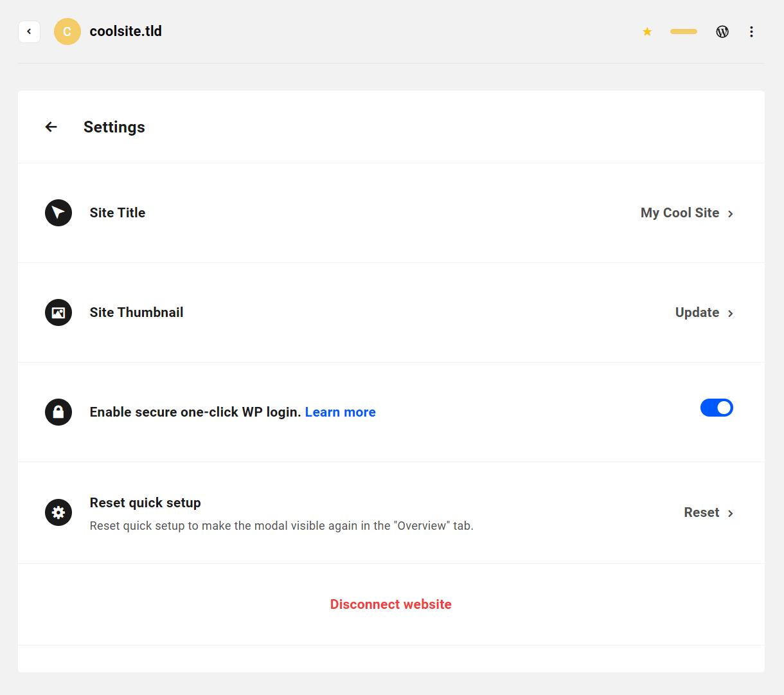Screen dimensions: 784x695
Task: Click the lock icon for WP login
Action: point(58,412)
